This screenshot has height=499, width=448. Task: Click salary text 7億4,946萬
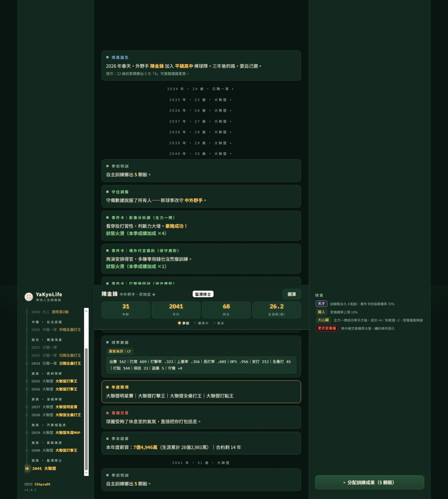145,447
